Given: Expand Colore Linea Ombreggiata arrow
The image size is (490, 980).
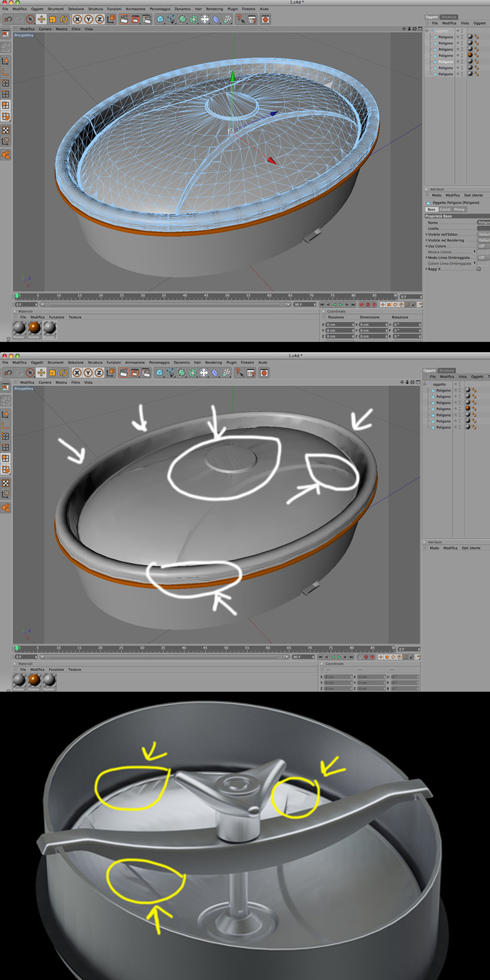Looking at the screenshot, I should [475, 263].
